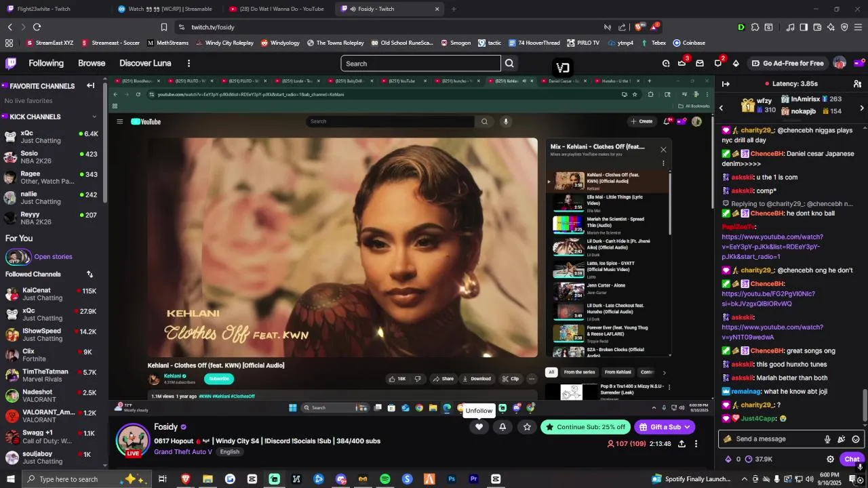This screenshot has width=868, height=488.
Task: Click the Twitch logo home icon
Action: point(11,63)
